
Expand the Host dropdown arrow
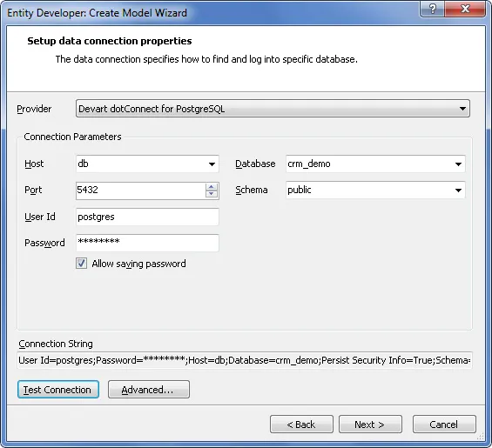coord(212,164)
